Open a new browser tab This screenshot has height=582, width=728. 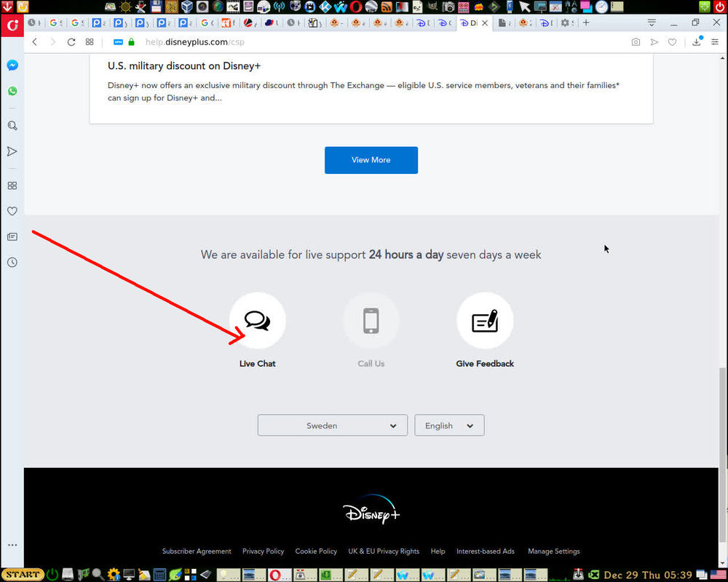click(586, 23)
